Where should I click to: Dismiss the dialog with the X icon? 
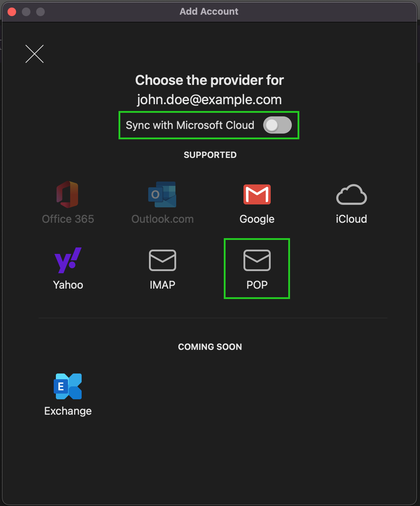point(34,54)
